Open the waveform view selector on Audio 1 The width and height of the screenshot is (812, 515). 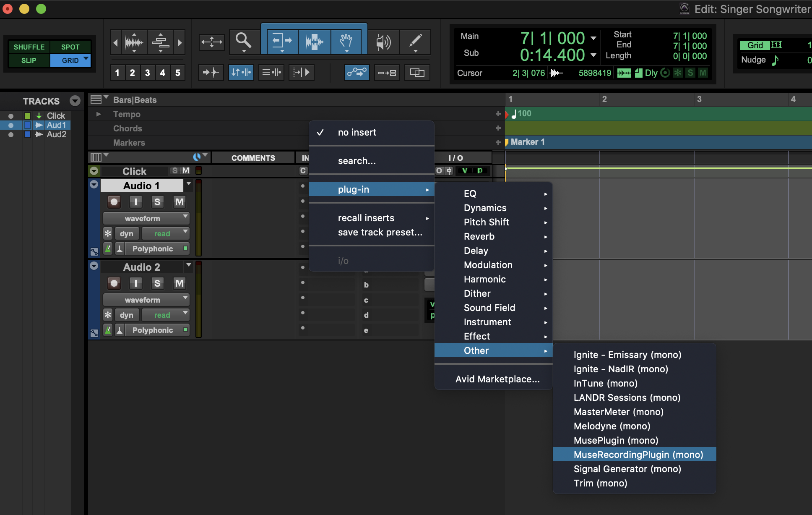pyautogui.click(x=146, y=218)
